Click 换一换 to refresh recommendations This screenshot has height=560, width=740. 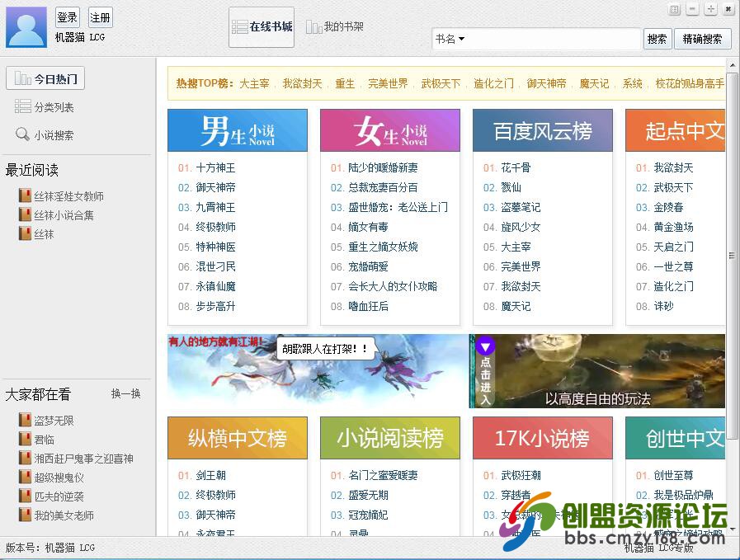(125, 393)
